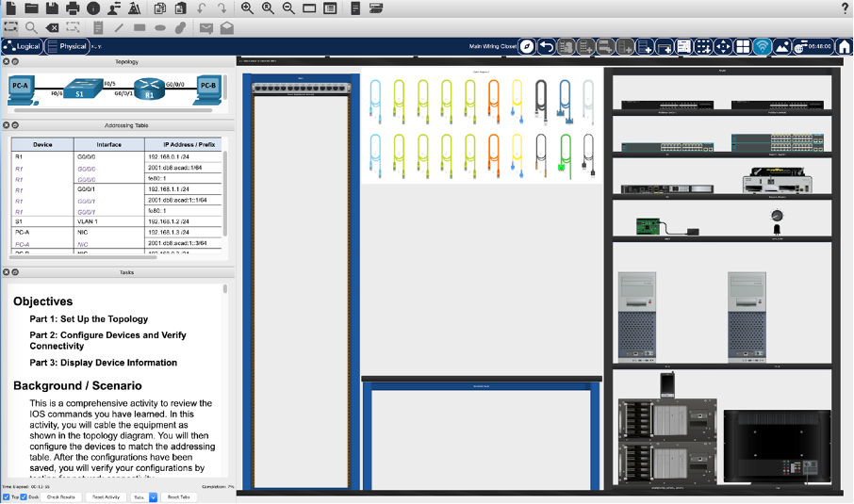The height and width of the screenshot is (504, 854).
Task: Add a note with the Note tool
Action: coord(99,27)
